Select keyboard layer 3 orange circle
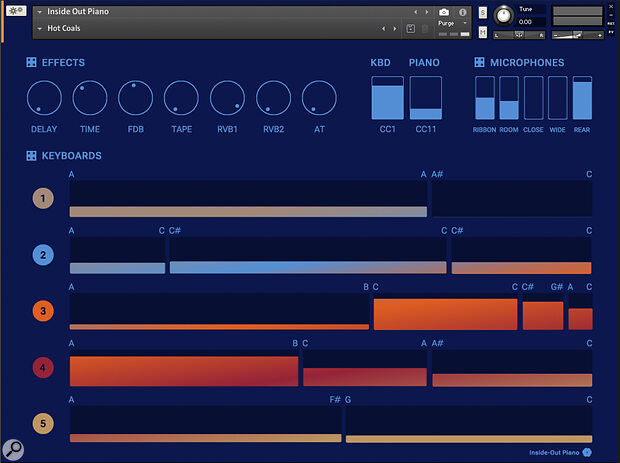 (42, 311)
